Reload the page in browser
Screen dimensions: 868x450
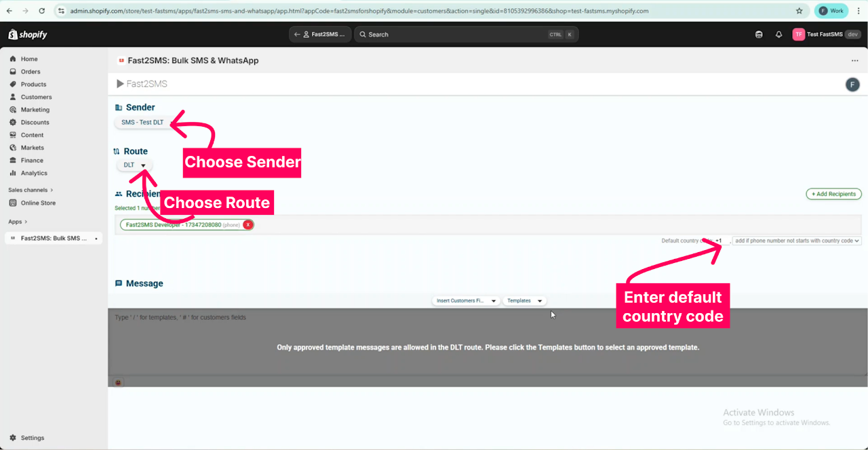pos(42,11)
